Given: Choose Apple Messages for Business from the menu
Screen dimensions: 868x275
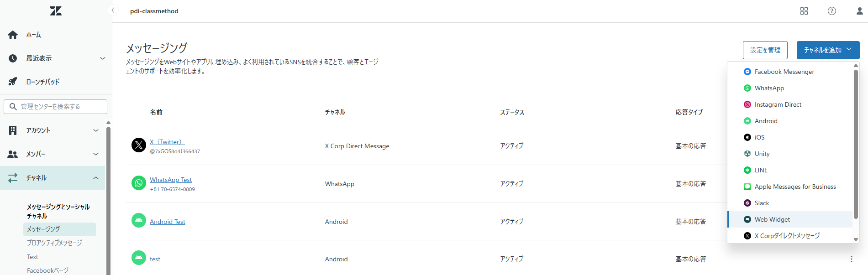Looking at the screenshot, I should pyautogui.click(x=795, y=186).
